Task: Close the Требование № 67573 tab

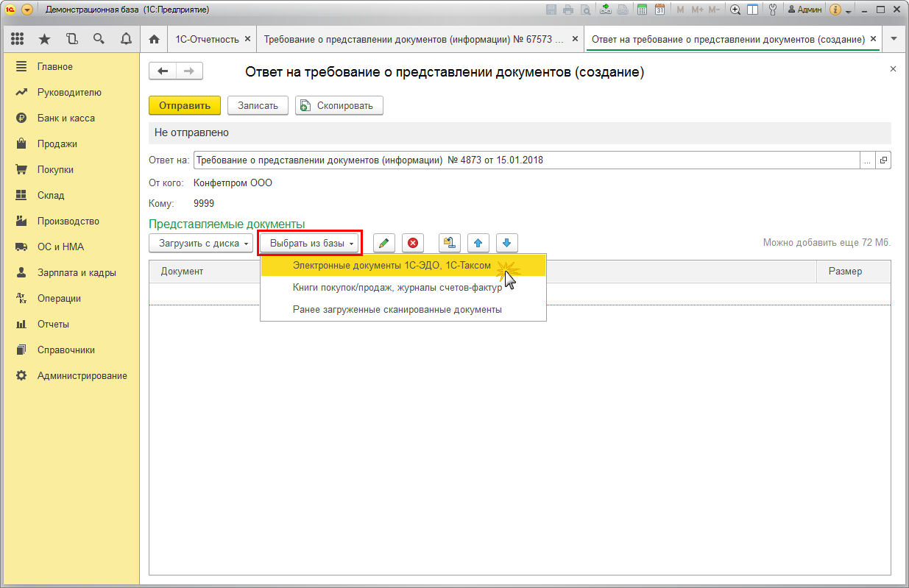Action: [x=576, y=39]
